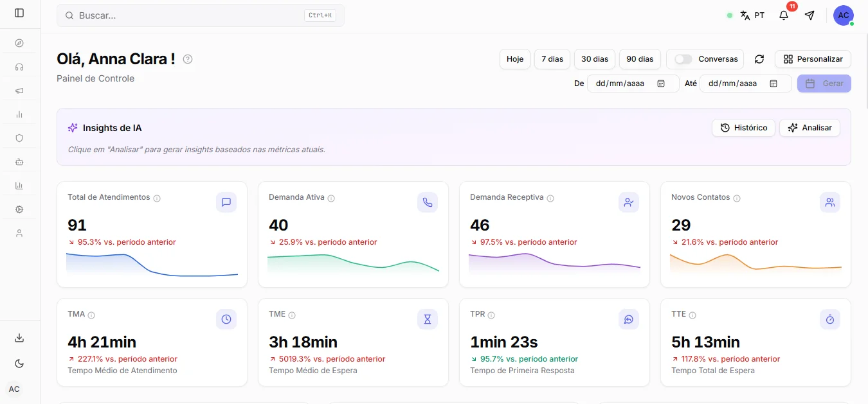Select the 30 dias period filter
The width and height of the screenshot is (868, 404).
(595, 59)
